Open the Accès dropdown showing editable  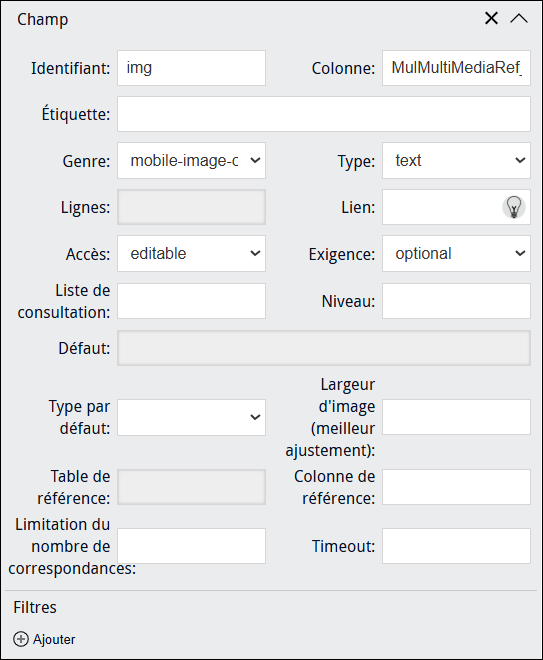(192, 253)
